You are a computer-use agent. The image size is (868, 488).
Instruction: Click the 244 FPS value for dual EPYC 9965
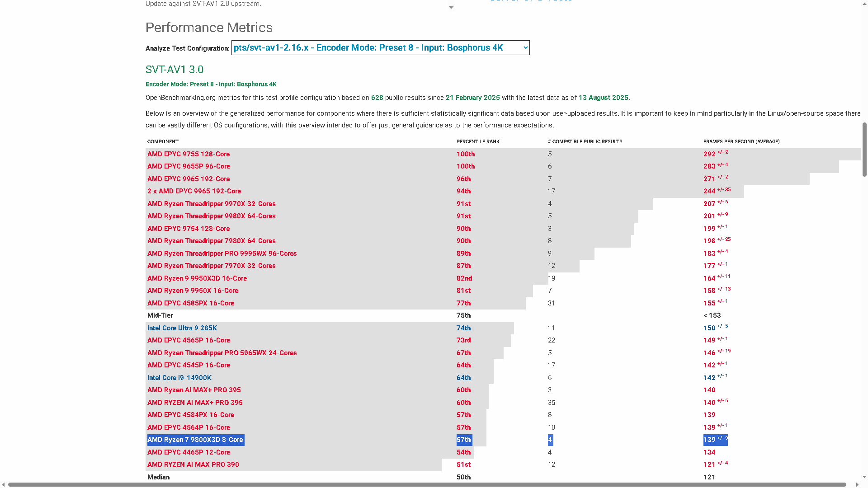709,191
